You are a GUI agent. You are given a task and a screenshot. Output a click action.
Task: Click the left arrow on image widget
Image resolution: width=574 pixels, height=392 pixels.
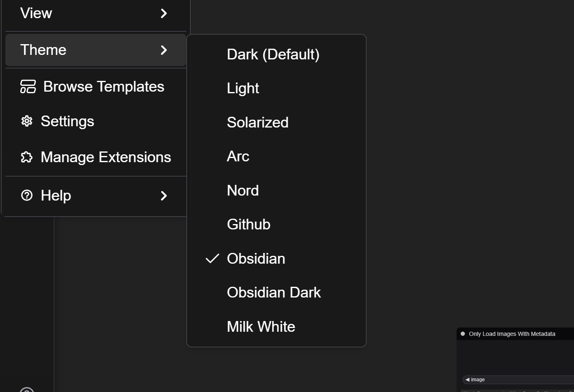click(x=467, y=380)
